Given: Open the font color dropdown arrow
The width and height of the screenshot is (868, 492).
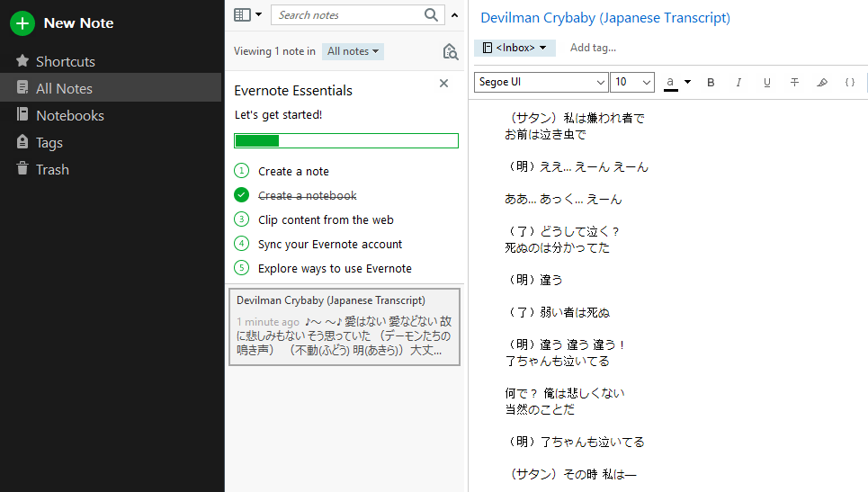Looking at the screenshot, I should click(688, 83).
